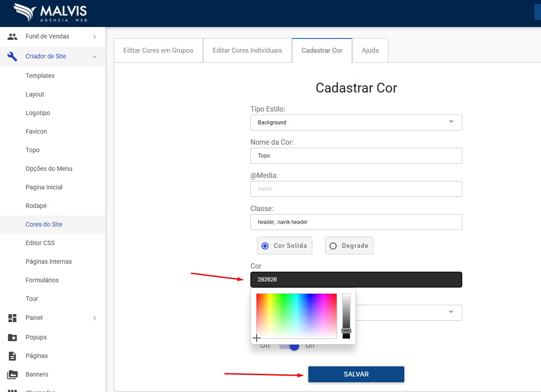Expand the Funil de Vendas menu chevron
This screenshot has height=392, width=541.
(95, 37)
